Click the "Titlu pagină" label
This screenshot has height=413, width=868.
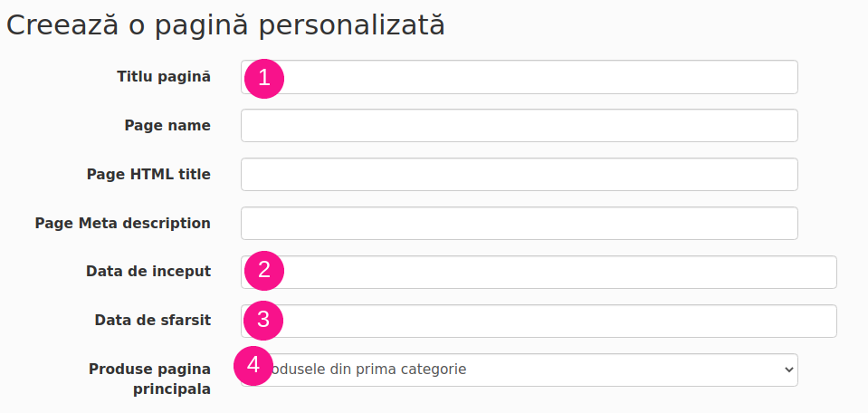[x=164, y=77]
